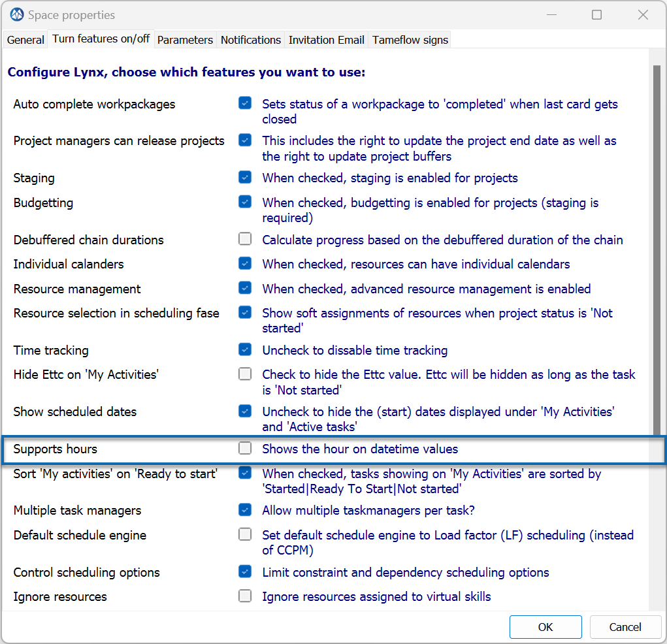Disable Time tracking checkbox
Viewport: 667px width, 644px height.
(245, 349)
